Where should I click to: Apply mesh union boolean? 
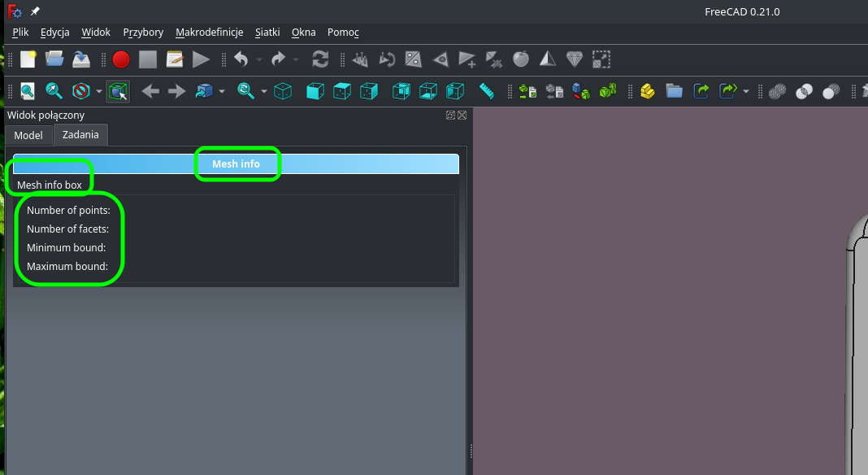point(777,91)
